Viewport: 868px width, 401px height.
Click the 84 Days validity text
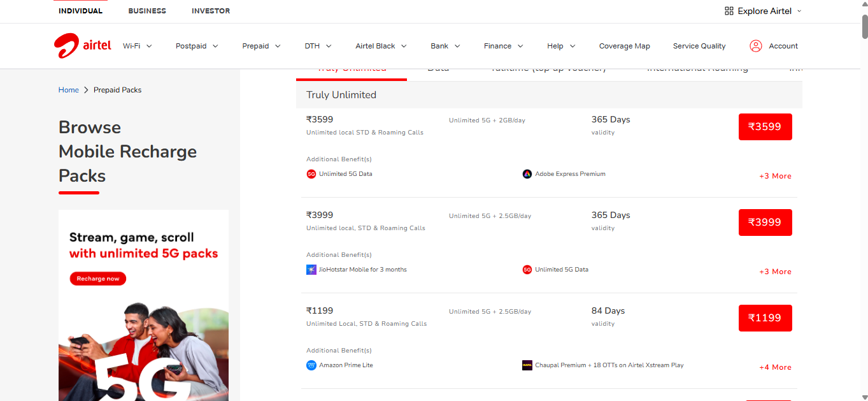(x=608, y=311)
